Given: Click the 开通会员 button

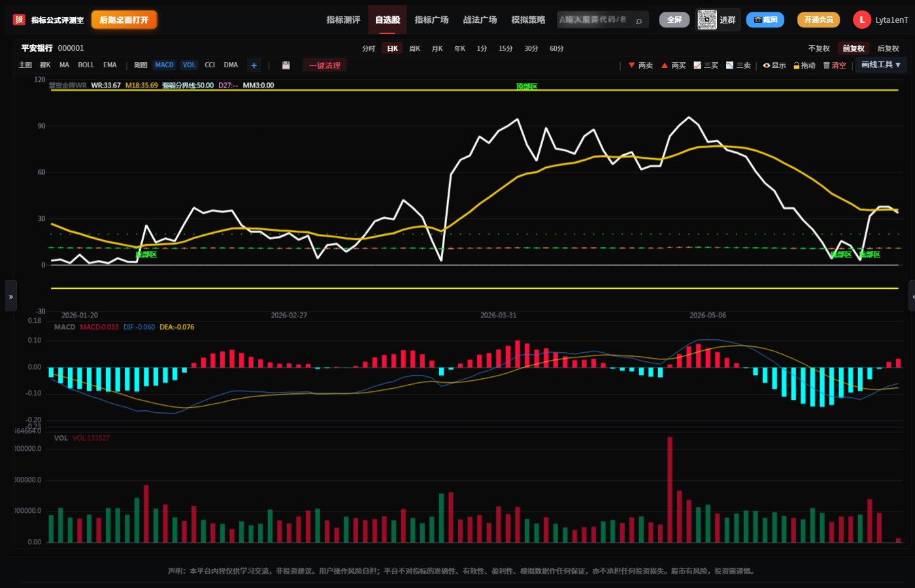Looking at the screenshot, I should 818,20.
